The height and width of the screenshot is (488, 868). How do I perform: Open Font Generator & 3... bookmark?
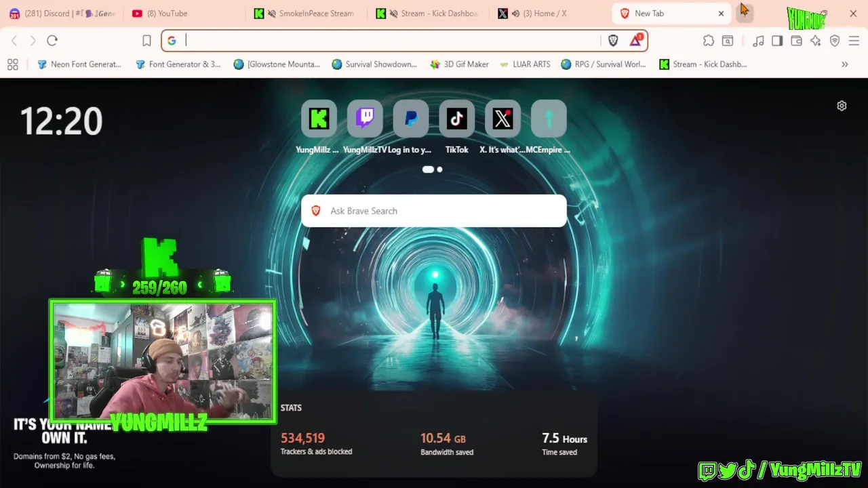pyautogui.click(x=178, y=64)
